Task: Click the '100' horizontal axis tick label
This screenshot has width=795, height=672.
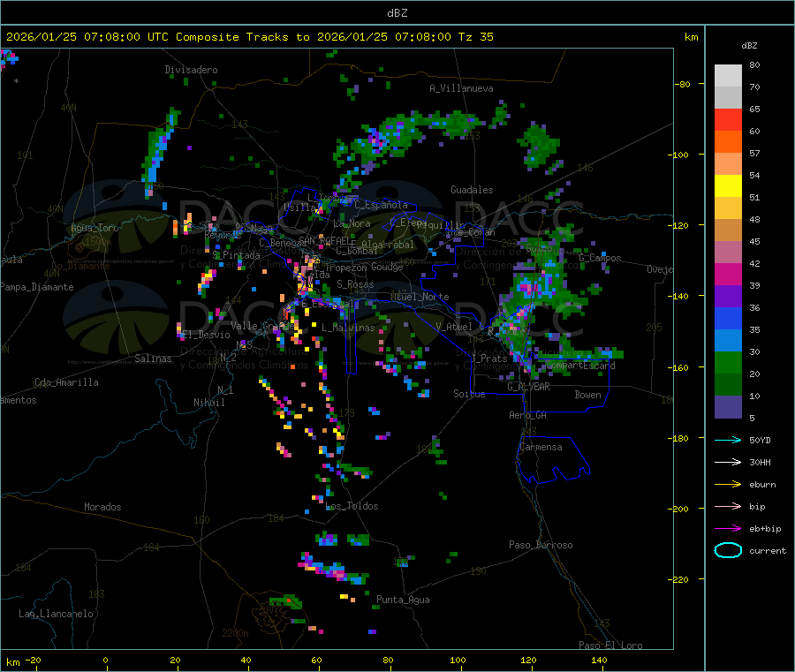Action: [x=458, y=660]
